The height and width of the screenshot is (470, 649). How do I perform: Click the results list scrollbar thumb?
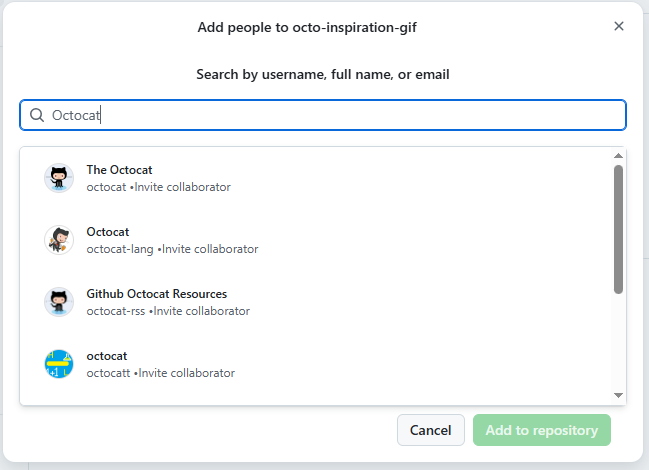[x=618, y=230]
